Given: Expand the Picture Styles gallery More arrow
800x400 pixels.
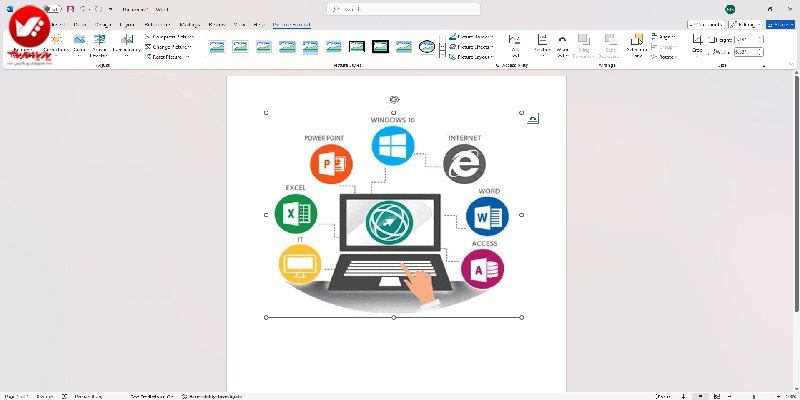Looking at the screenshot, I should tap(442, 55).
